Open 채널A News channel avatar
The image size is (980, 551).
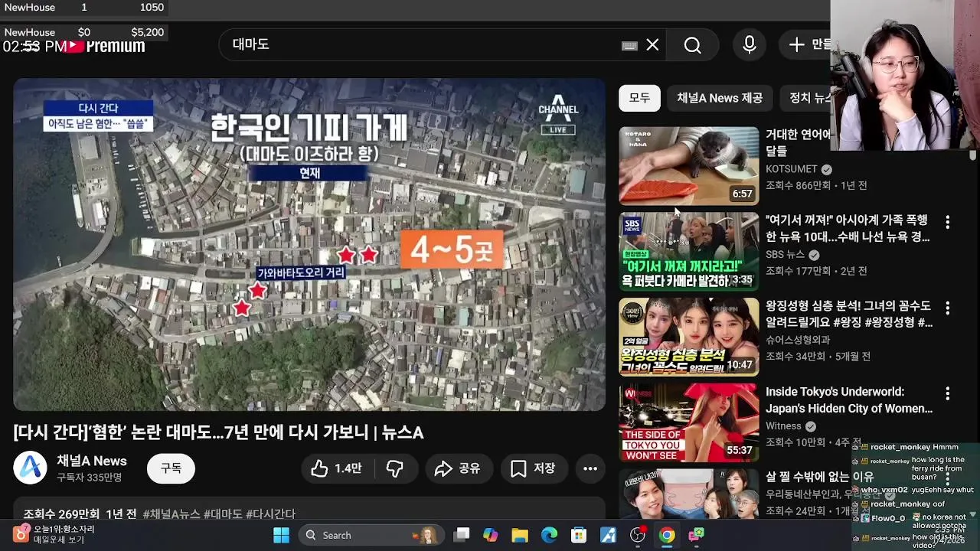tap(31, 468)
